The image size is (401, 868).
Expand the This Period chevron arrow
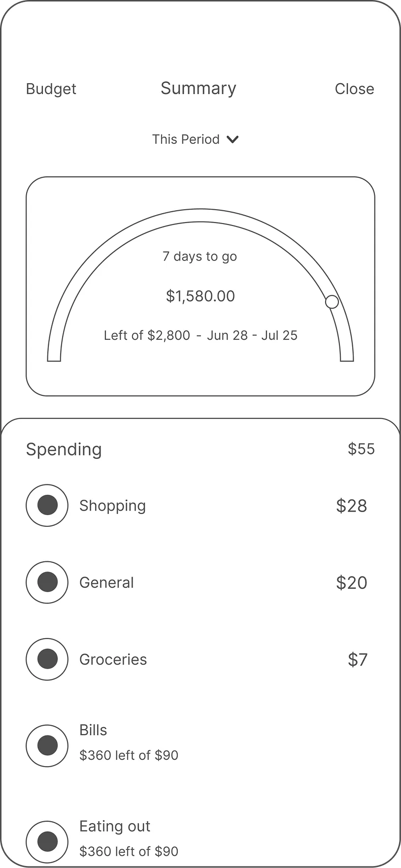tap(233, 139)
